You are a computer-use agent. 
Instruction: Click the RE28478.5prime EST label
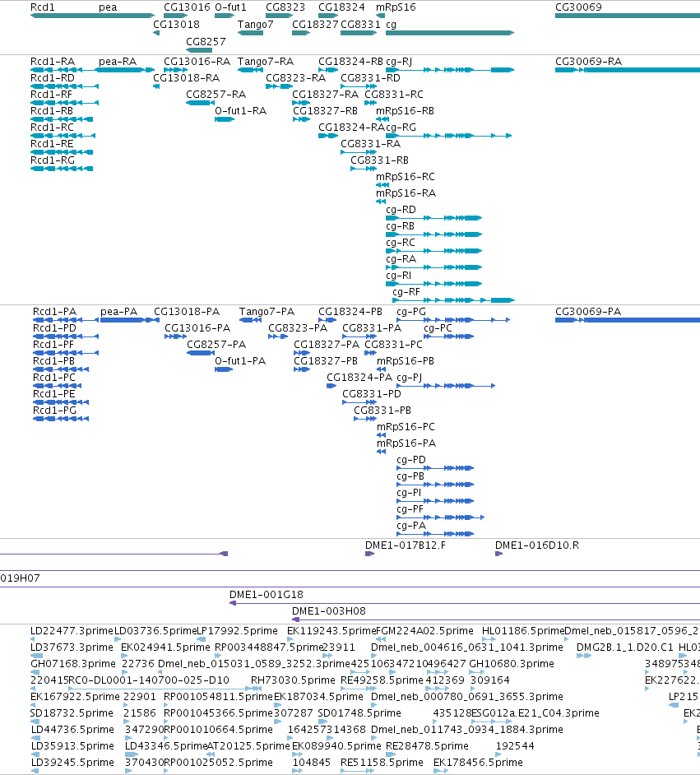point(427,746)
